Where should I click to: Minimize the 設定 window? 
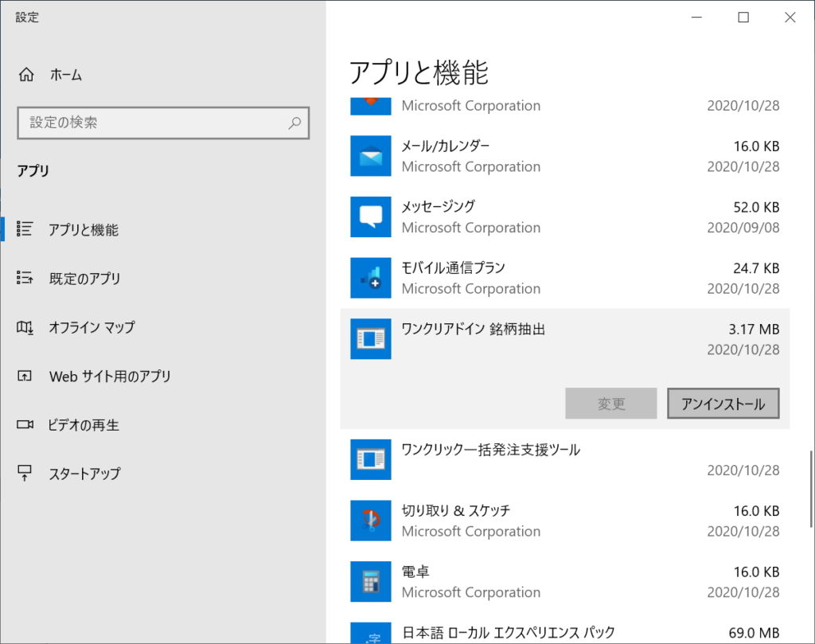pyautogui.click(x=697, y=18)
